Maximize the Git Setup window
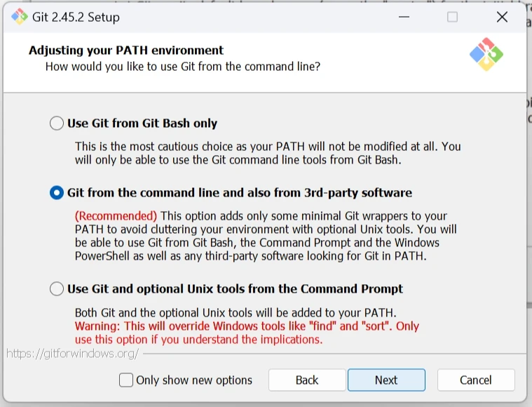The image size is (532, 407). click(x=452, y=17)
